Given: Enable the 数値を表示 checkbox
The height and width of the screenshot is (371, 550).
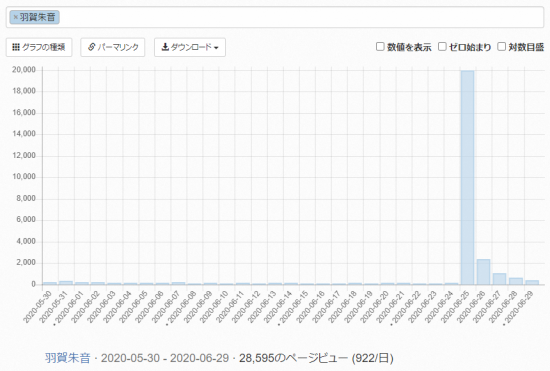Looking at the screenshot, I should pos(380,46).
